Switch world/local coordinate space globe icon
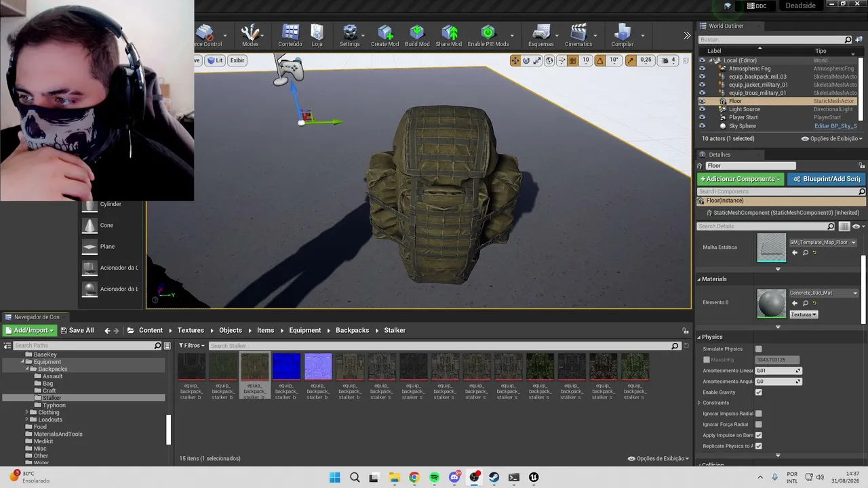868x488 pixels. pos(549,60)
